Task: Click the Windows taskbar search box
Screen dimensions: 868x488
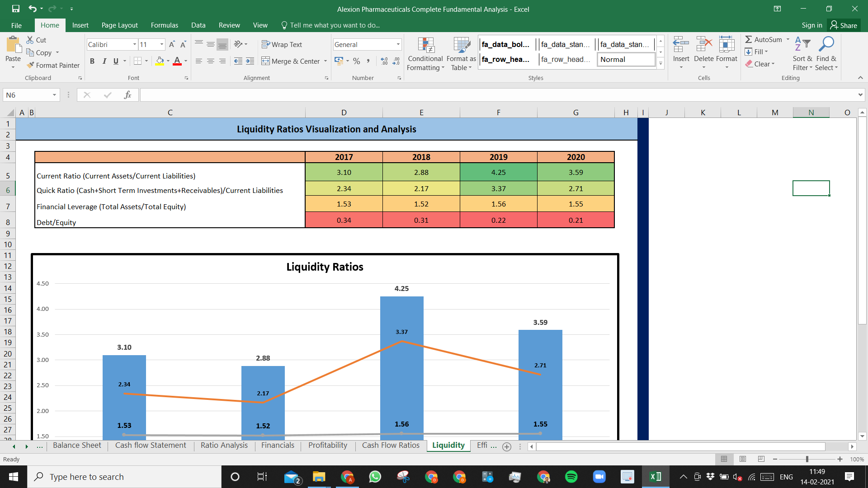Action: (x=124, y=477)
